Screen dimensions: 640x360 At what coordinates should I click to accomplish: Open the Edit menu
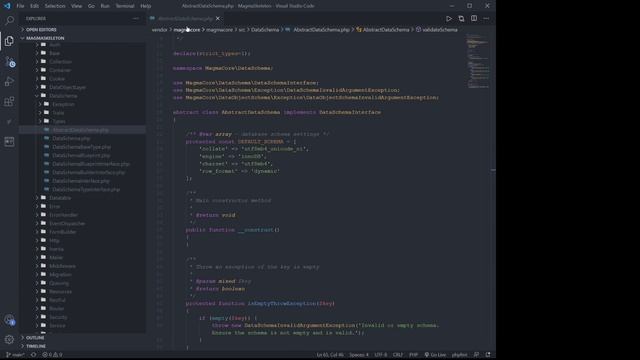[35, 6]
